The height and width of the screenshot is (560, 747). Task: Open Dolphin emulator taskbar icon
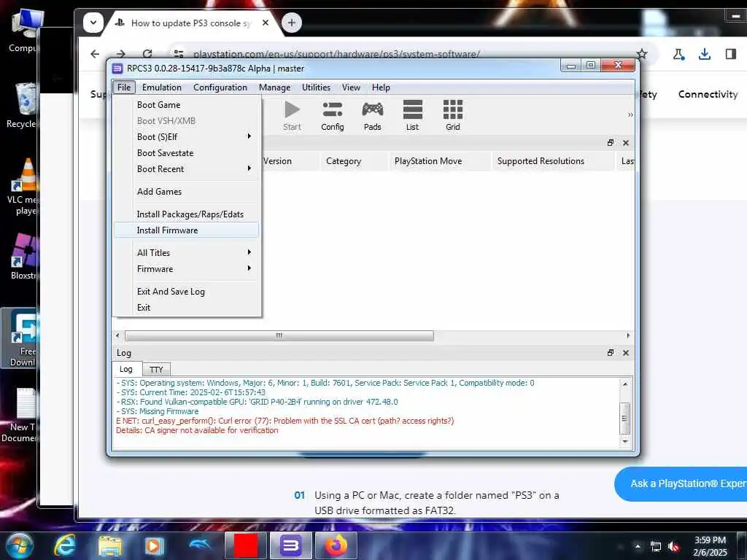coord(200,544)
